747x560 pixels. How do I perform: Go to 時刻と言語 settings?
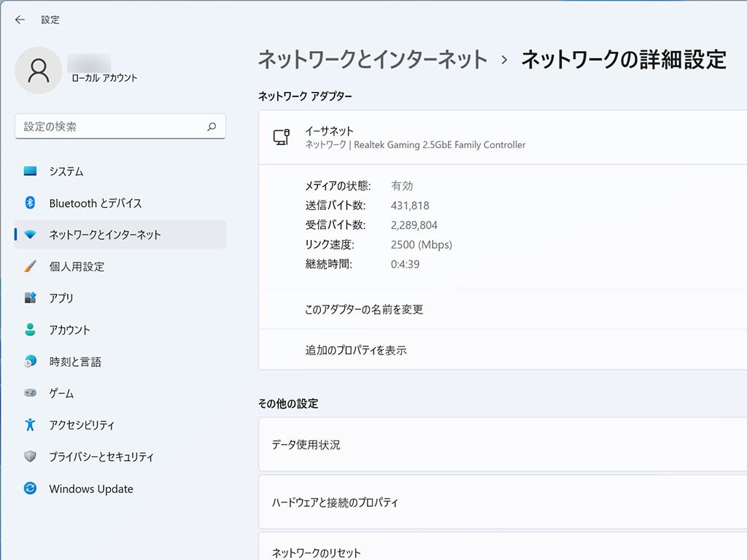tap(75, 362)
